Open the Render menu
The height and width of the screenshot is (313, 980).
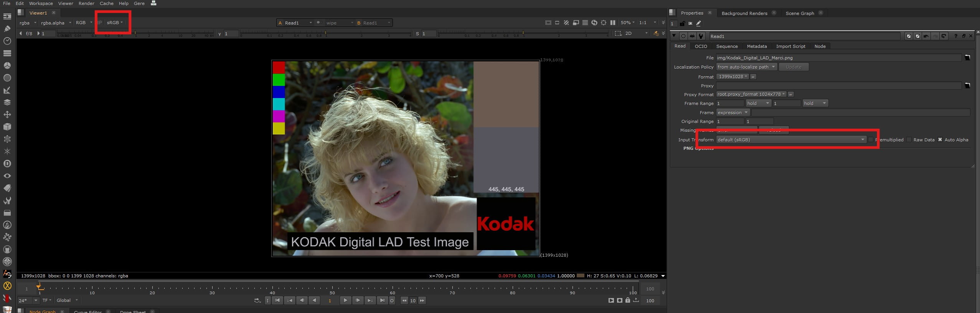(86, 3)
